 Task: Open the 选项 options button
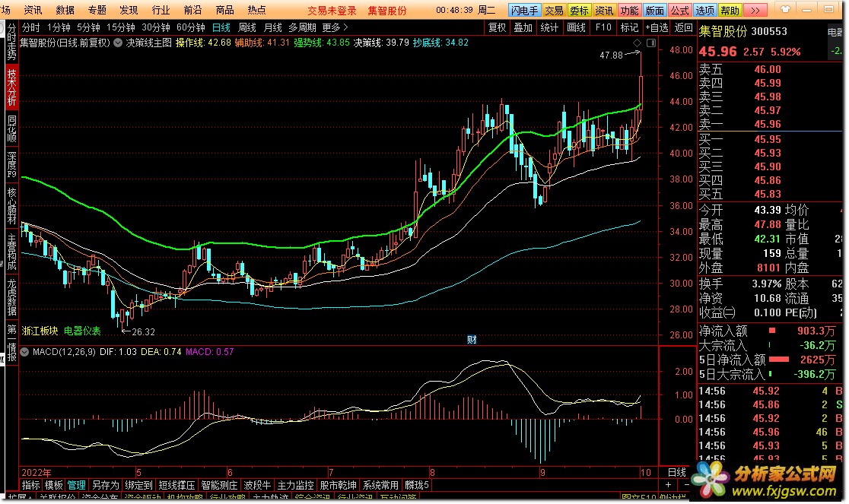pos(704,11)
